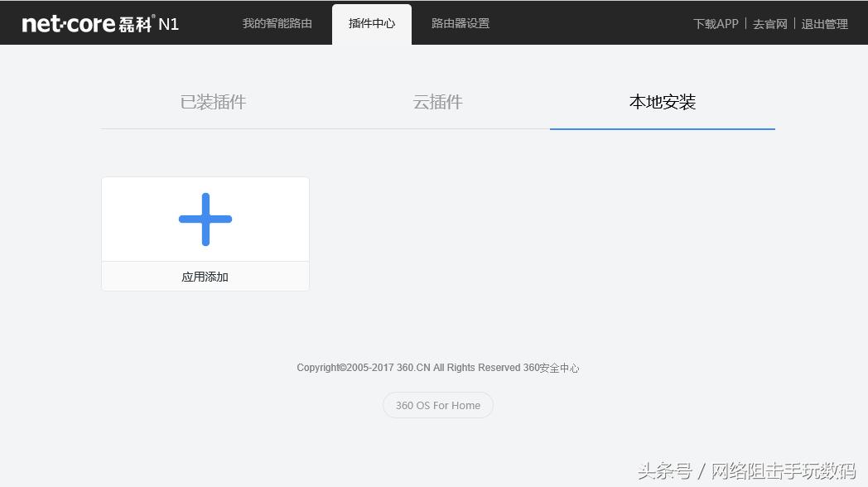The width and height of the screenshot is (868, 487).
Task: Open 我的智能路由 from the menu bar
Action: click(x=277, y=24)
